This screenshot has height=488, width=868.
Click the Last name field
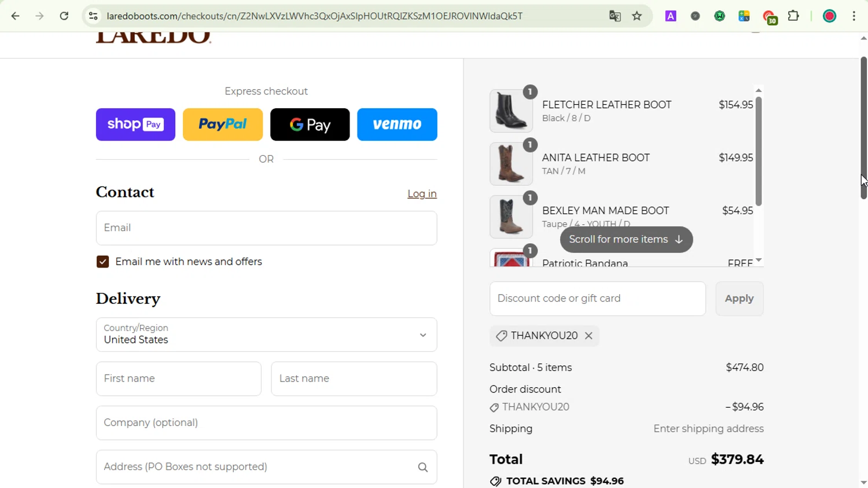pyautogui.click(x=354, y=379)
